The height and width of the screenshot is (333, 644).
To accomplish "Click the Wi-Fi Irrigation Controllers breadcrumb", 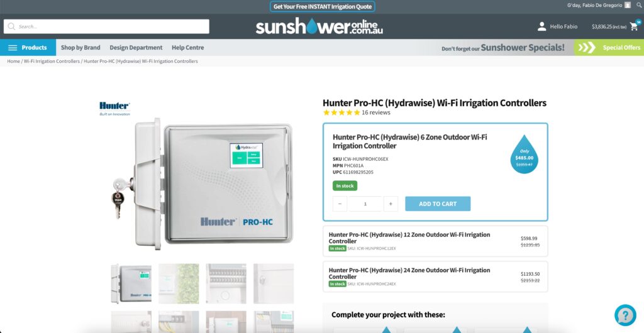I will (x=52, y=61).
